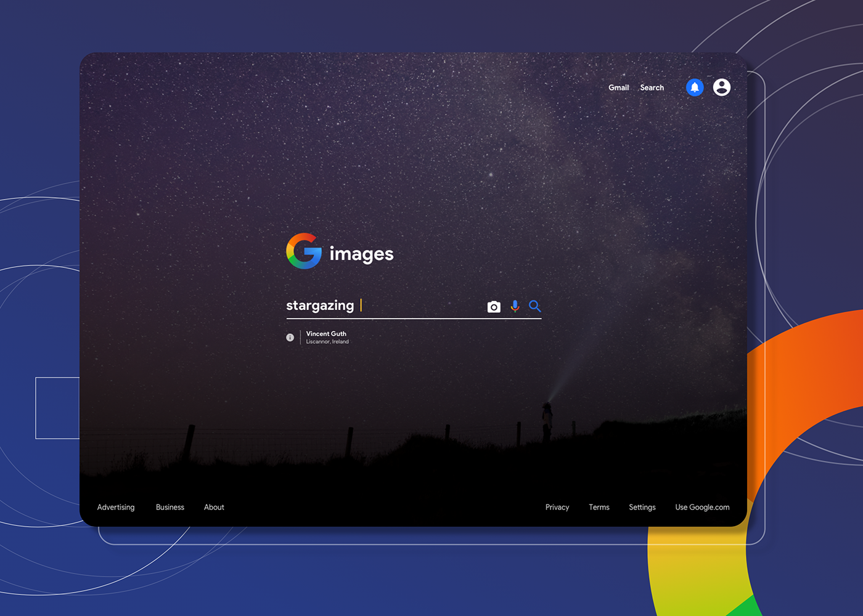The image size is (863, 616).
Task: Open Settings in the footer
Action: [x=642, y=507]
